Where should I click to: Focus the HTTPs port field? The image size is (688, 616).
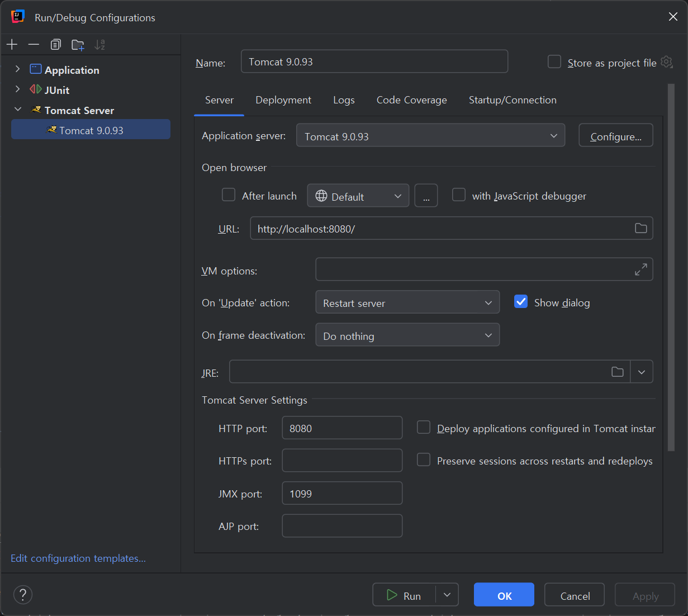point(342,461)
